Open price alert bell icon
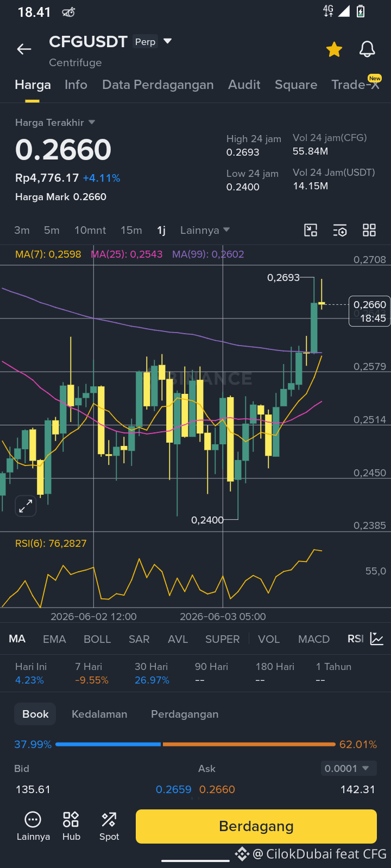The height and width of the screenshot is (868, 391). click(x=367, y=49)
